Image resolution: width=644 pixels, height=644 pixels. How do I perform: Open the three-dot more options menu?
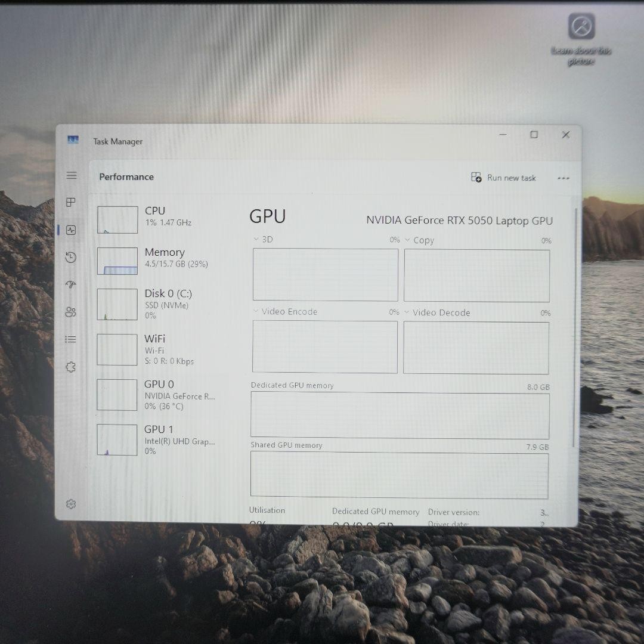pos(563,178)
